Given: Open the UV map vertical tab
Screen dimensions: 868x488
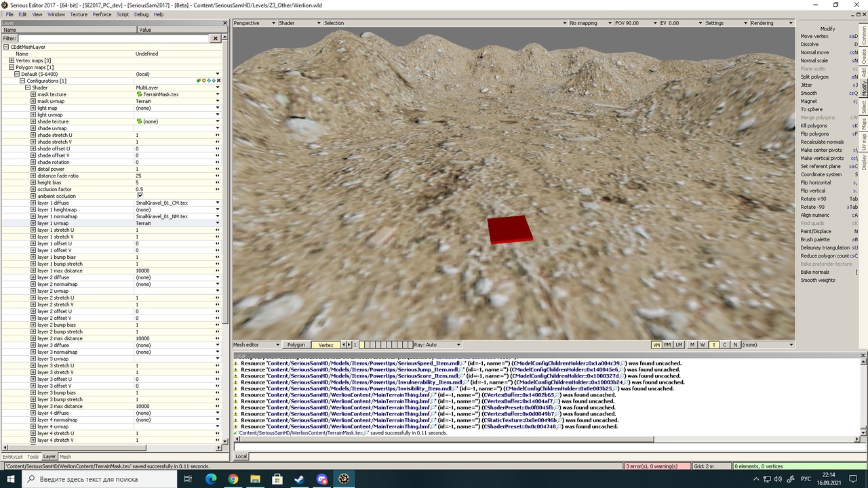Looking at the screenshot, I should pyautogui.click(x=864, y=143).
